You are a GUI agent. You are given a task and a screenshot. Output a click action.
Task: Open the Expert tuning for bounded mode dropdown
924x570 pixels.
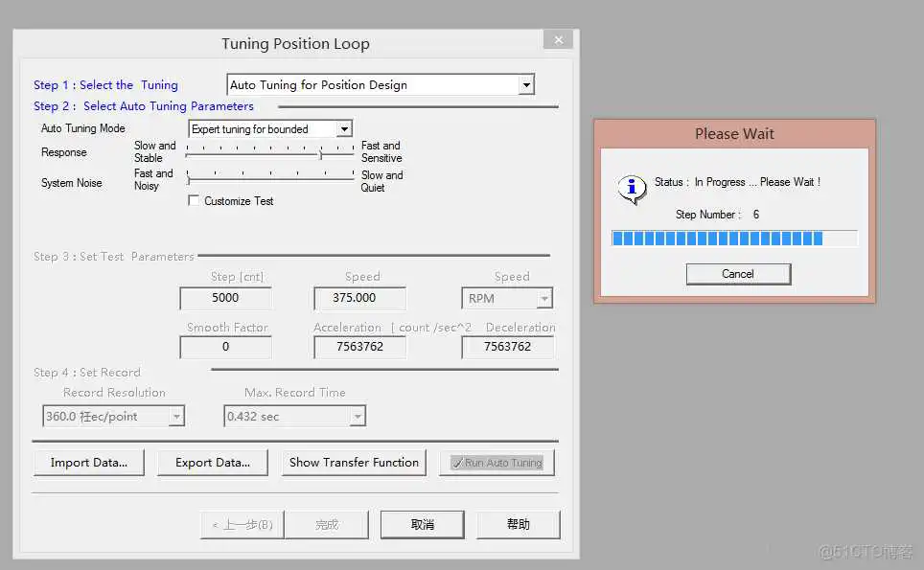pos(345,128)
